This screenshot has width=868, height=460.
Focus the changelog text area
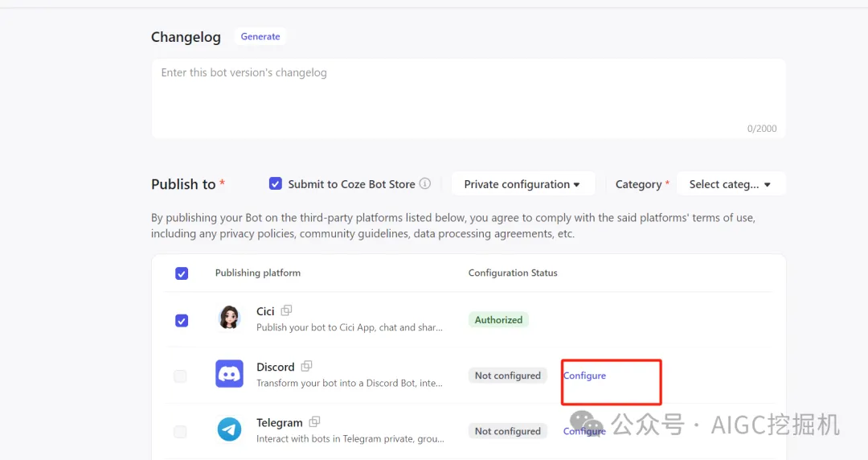[469, 99]
